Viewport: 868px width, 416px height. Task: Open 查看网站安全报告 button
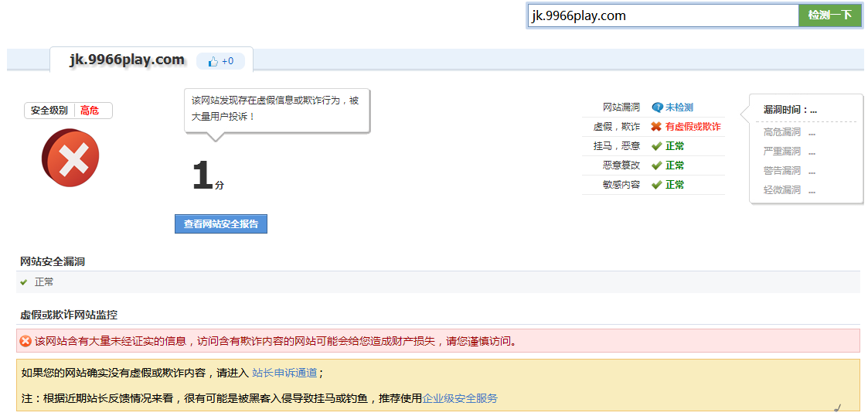(x=221, y=223)
